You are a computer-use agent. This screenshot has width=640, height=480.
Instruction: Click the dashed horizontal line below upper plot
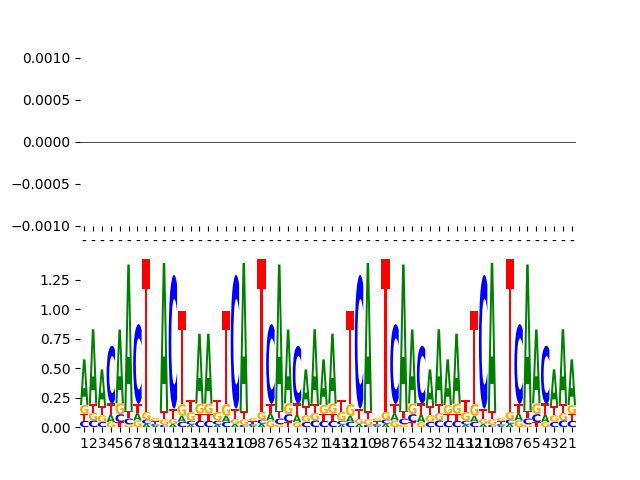[330, 240]
